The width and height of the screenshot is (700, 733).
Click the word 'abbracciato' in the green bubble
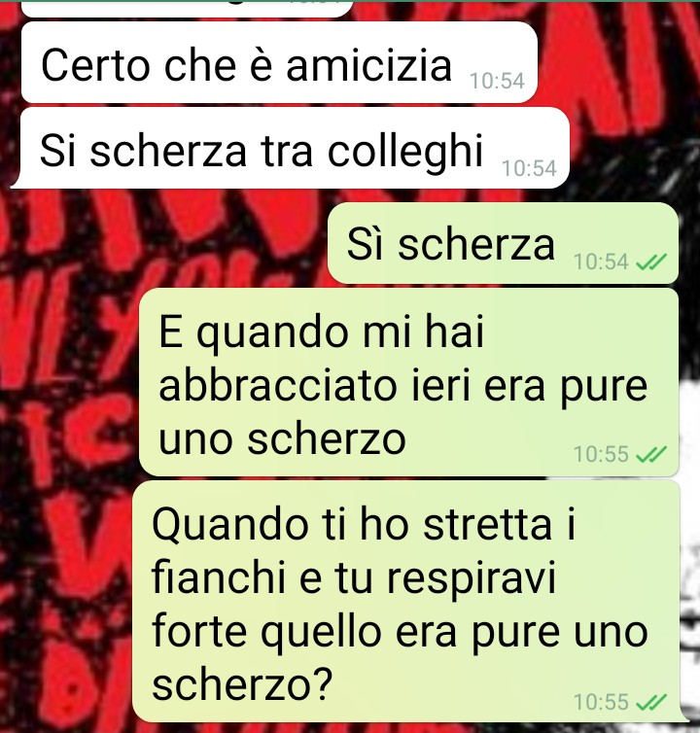point(278,386)
